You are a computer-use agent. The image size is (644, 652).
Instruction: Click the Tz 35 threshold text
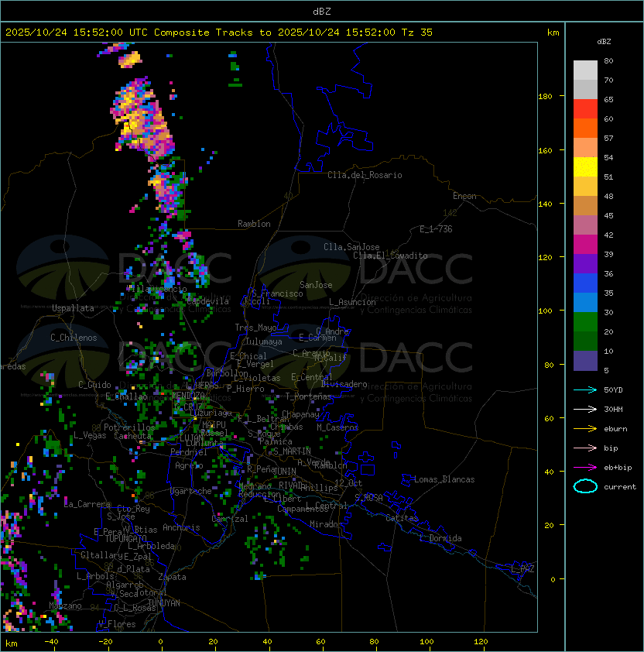coord(417,32)
